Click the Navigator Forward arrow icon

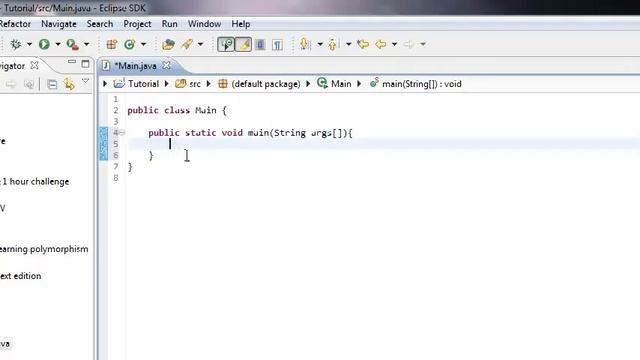11,84
